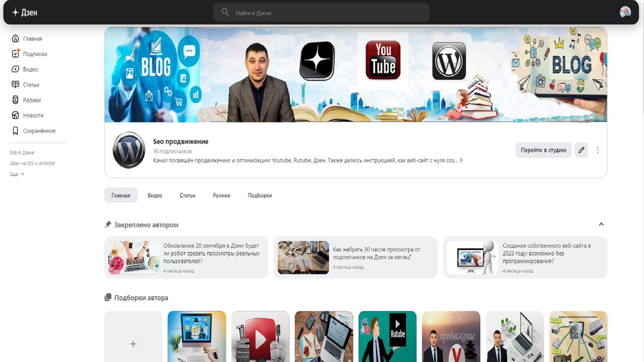The image size is (644, 362).
Task: Collapse the Закреплено автором section
Action: tap(601, 224)
